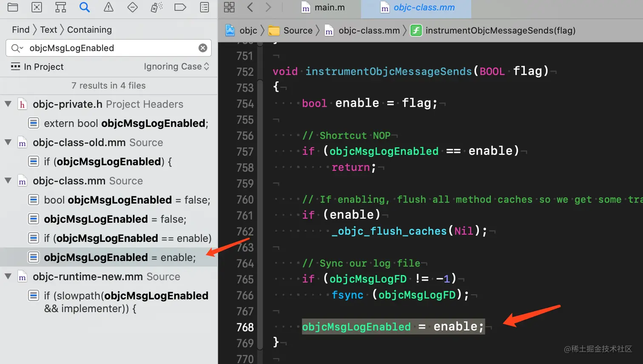Switch to the objc-class.mm tab

(417, 8)
